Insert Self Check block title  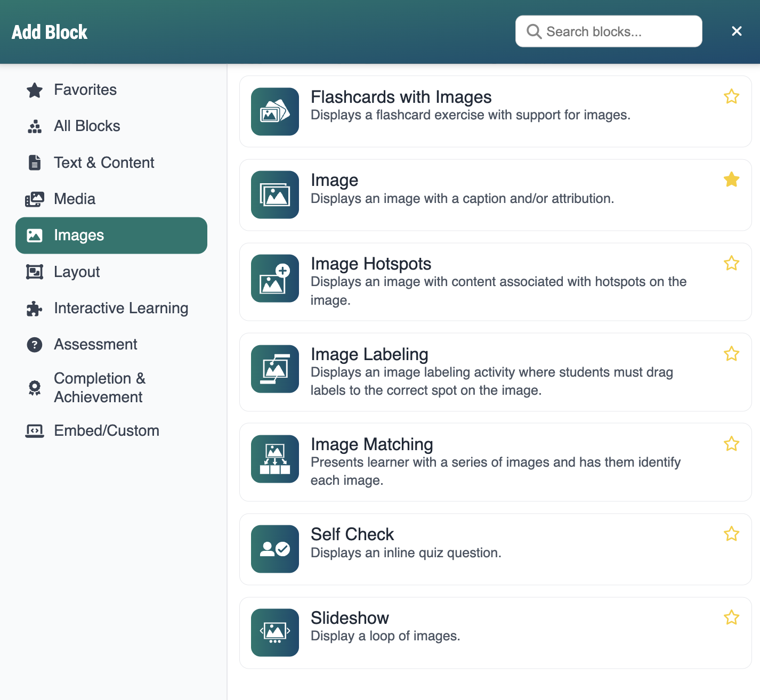[352, 534]
